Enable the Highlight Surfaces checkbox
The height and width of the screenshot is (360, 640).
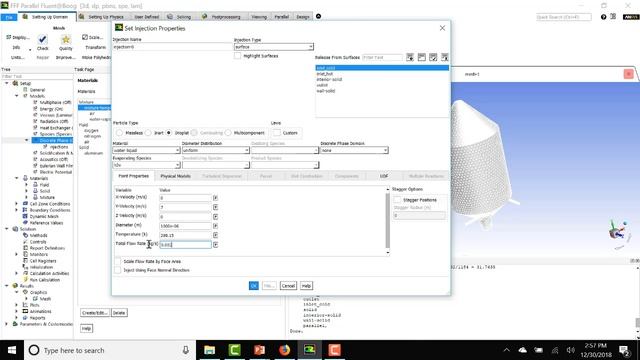point(238,56)
